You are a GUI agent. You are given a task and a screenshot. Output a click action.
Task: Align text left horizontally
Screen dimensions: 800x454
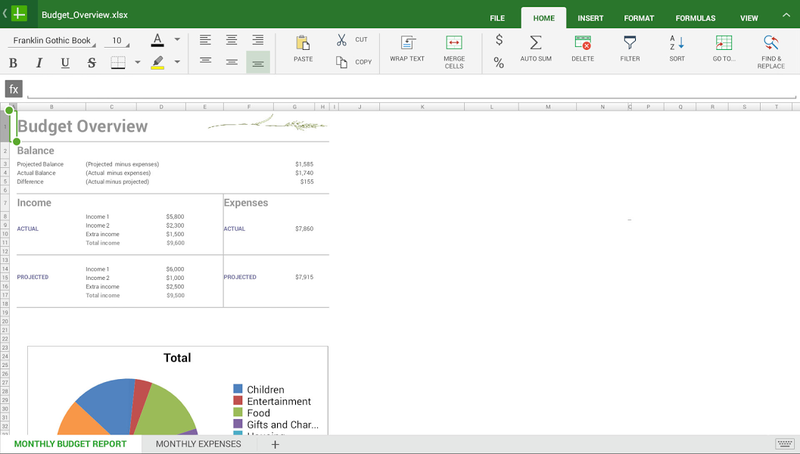pos(205,40)
